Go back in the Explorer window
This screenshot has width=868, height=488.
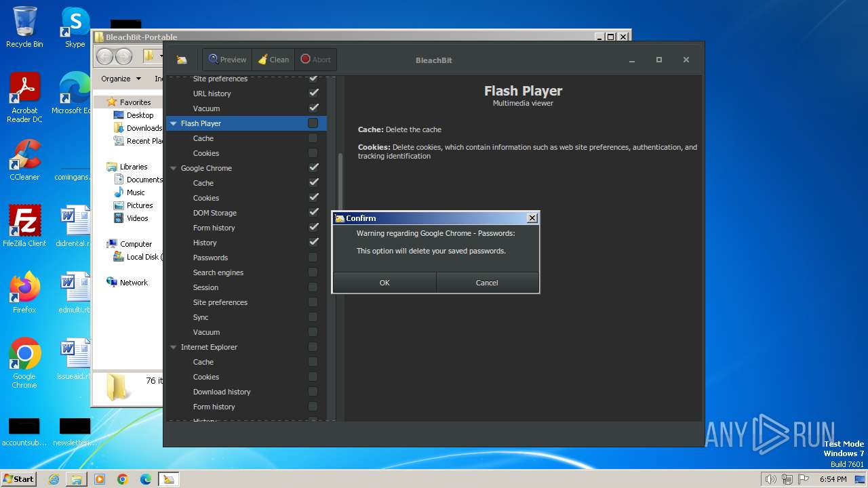pyautogui.click(x=104, y=56)
